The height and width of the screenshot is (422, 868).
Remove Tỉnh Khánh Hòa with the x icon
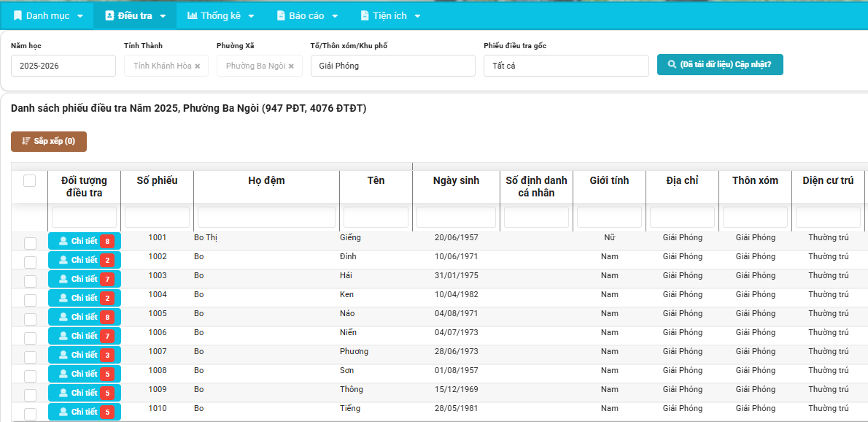coord(198,66)
